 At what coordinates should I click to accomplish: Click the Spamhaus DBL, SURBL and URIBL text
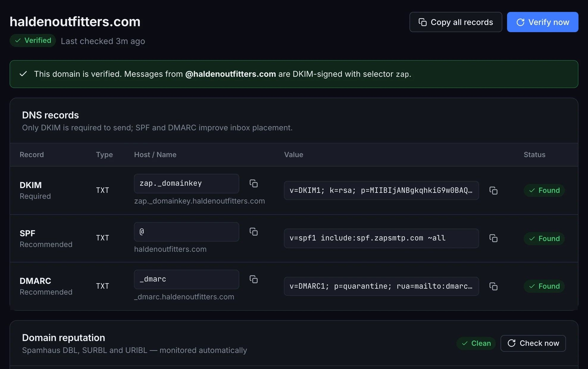pyautogui.click(x=135, y=350)
